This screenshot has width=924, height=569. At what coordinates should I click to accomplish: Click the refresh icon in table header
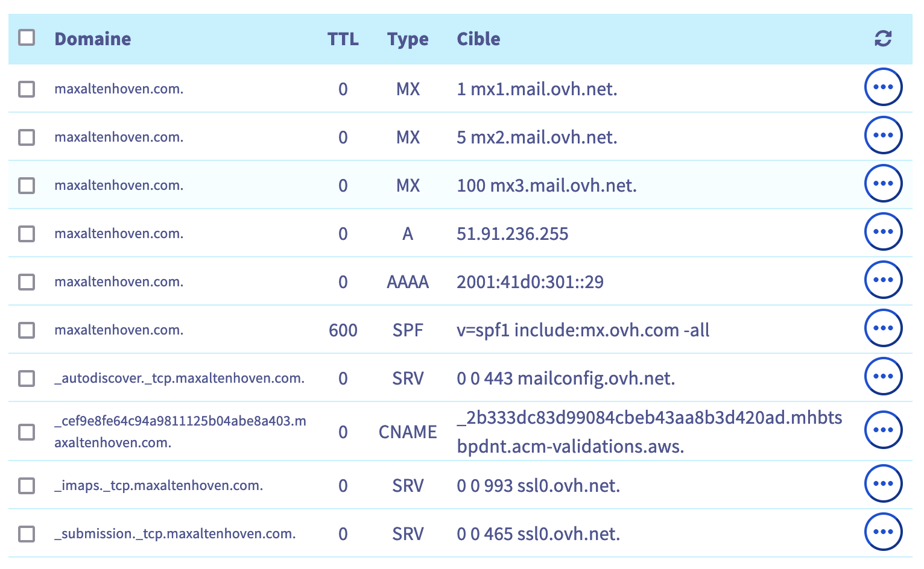pyautogui.click(x=883, y=39)
